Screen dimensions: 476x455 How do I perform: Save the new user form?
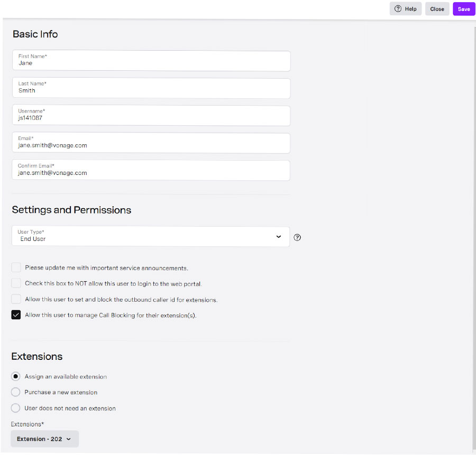pyautogui.click(x=464, y=9)
